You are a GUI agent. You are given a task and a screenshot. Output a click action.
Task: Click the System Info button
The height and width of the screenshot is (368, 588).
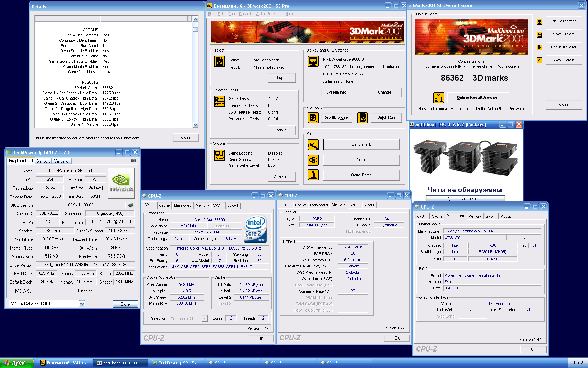[336, 93]
